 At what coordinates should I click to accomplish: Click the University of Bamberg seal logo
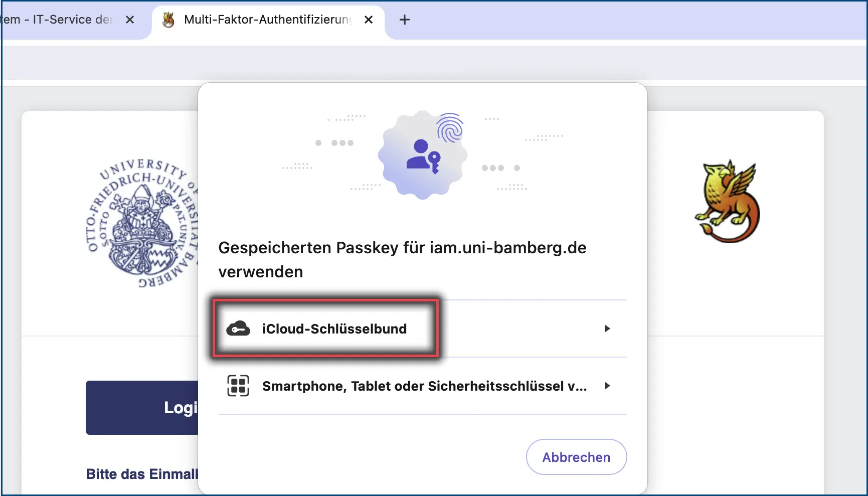(x=143, y=223)
